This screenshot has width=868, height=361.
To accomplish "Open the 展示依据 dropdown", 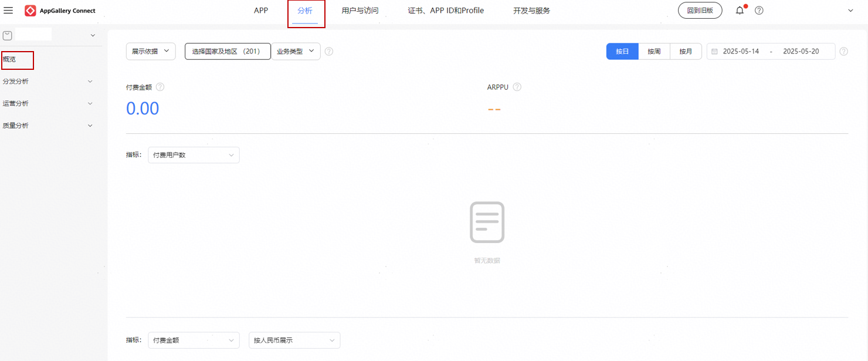I will pyautogui.click(x=151, y=52).
